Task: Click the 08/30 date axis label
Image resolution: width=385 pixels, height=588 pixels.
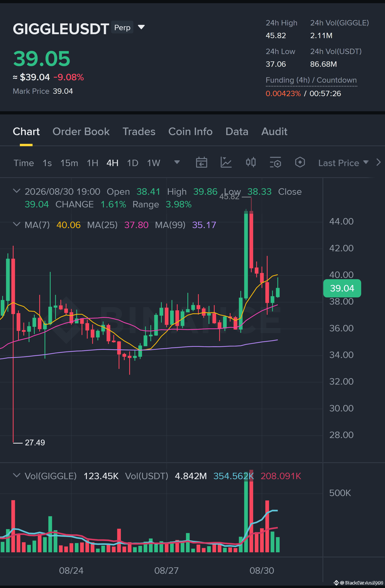Action: coord(262,571)
